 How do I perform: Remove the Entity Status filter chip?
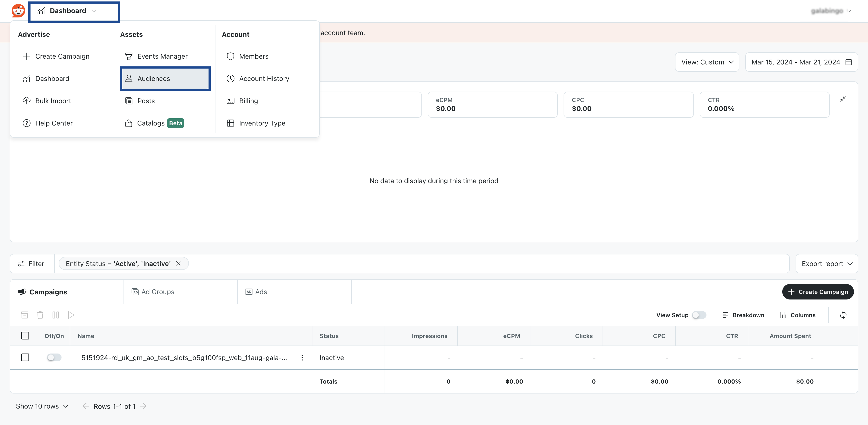[178, 264]
